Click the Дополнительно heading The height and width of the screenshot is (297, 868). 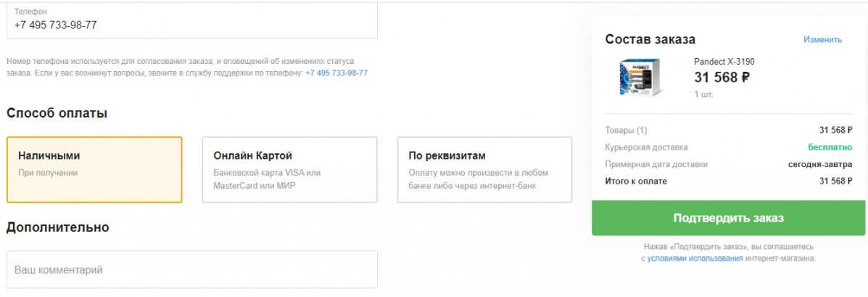[58, 227]
